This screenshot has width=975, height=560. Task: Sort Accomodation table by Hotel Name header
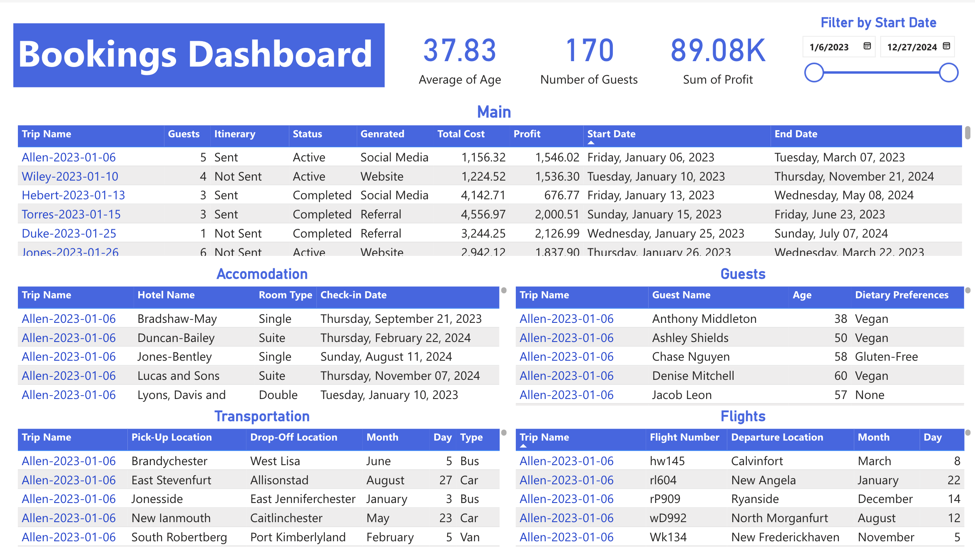point(166,295)
